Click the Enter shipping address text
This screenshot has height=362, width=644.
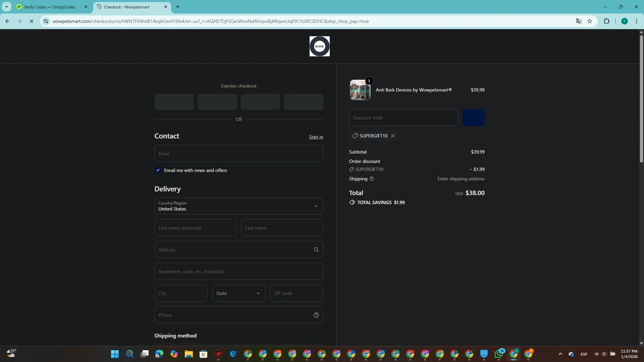(x=461, y=179)
